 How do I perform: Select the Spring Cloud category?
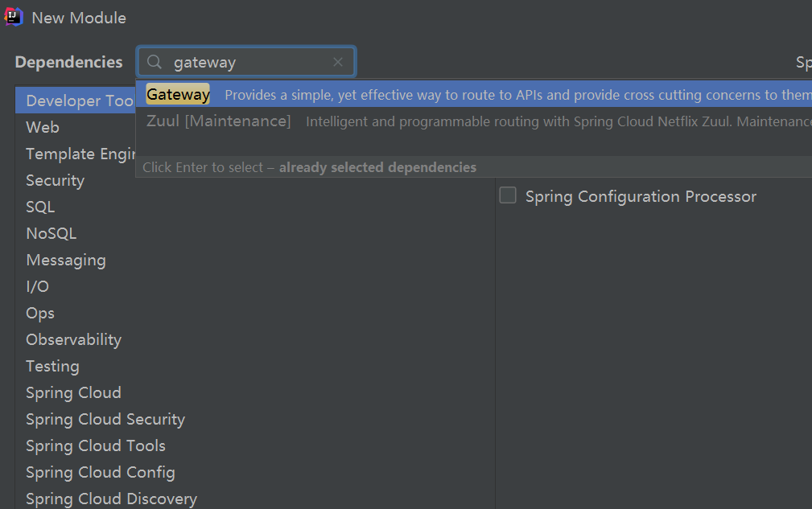(x=73, y=393)
